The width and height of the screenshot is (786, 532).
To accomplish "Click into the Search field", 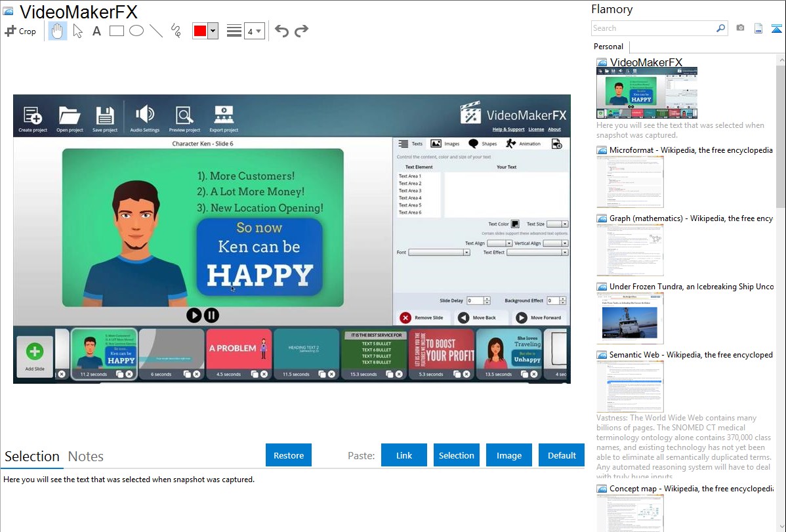I will click(653, 28).
